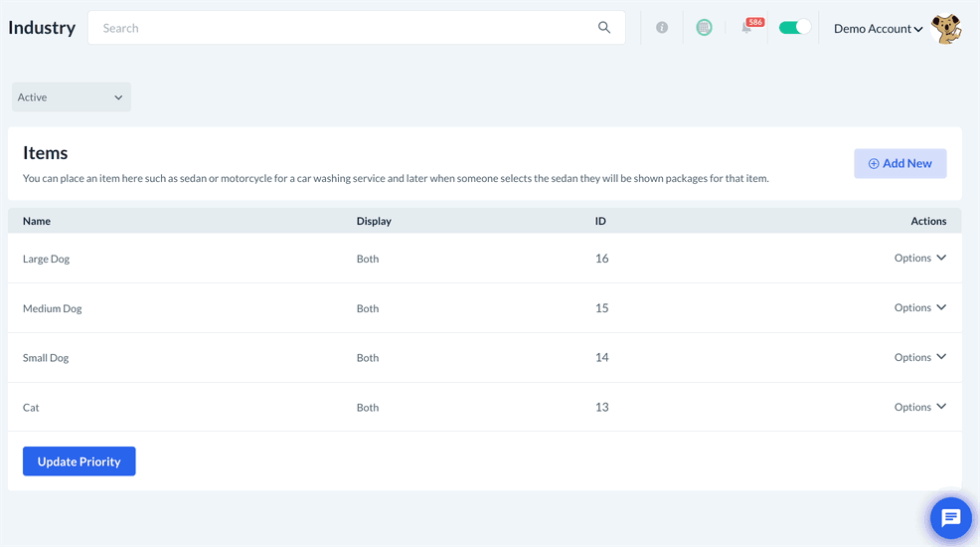Expand Options for the Cat item
Screen dimensions: 980x547
(919, 407)
